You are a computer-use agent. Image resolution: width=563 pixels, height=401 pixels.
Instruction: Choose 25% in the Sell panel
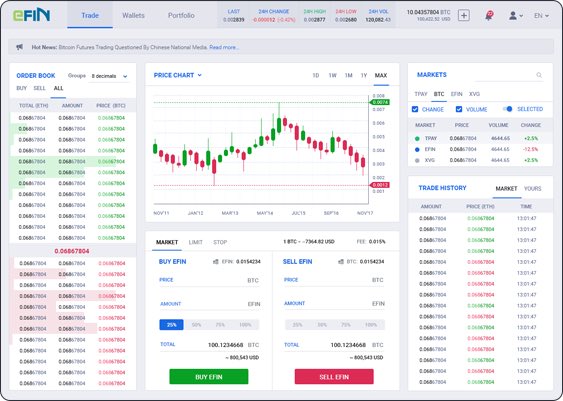[297, 325]
